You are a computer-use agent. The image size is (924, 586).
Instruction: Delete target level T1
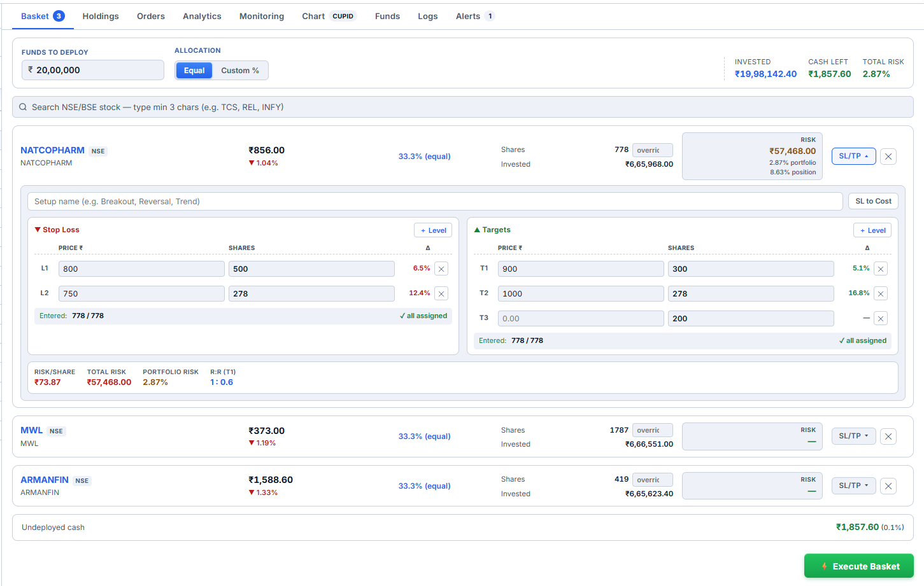[x=881, y=269]
